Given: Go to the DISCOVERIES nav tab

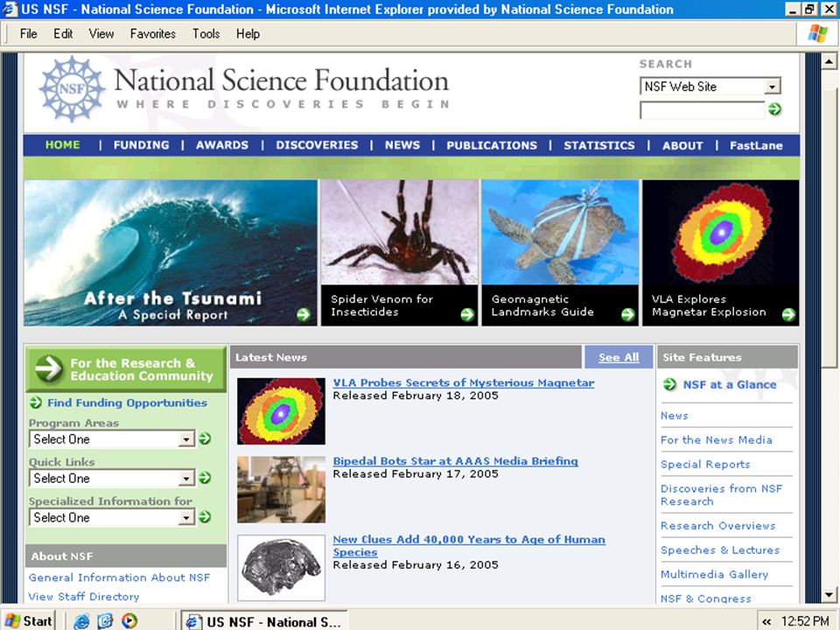Looking at the screenshot, I should (317, 145).
